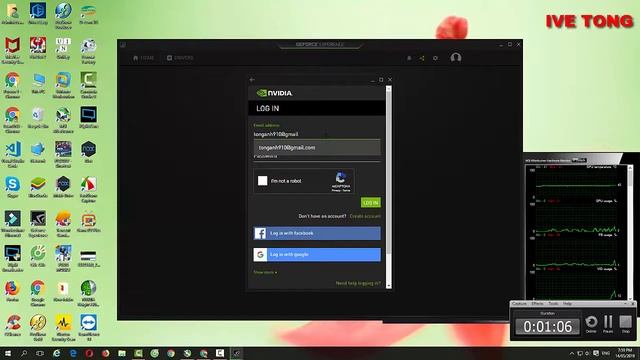This screenshot has height=360, width=640.
Task: Pause the Camtasia recording
Action: coord(608,324)
